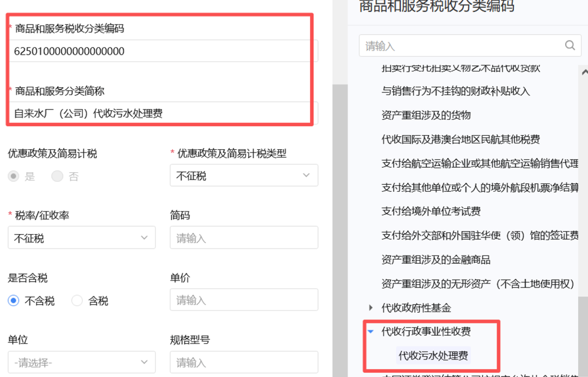588x377 pixels.
Task: Click the search magnifier icon in tax code panel
Action: (x=569, y=46)
